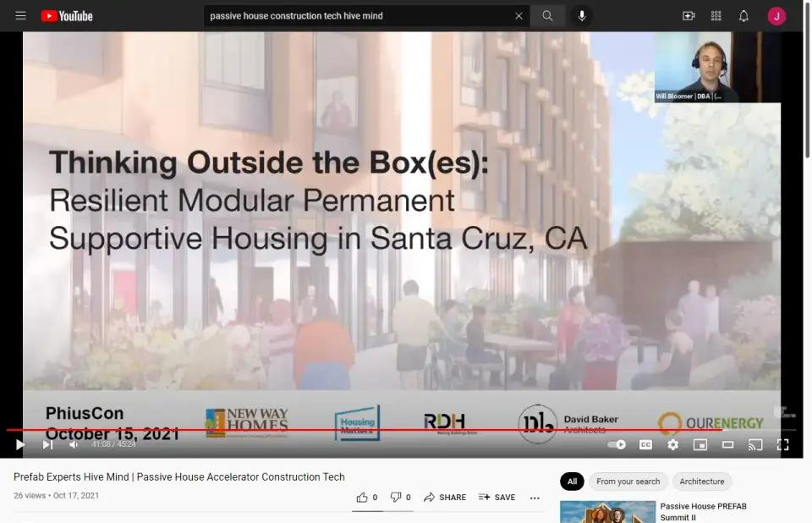The image size is (812, 523).
Task: Open the notifications bell
Action: (743, 16)
